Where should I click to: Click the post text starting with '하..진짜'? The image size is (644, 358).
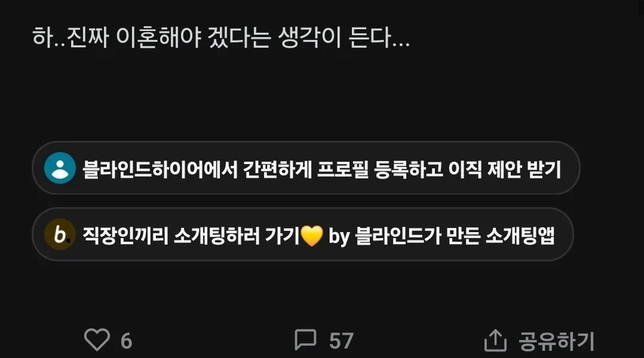tap(221, 38)
